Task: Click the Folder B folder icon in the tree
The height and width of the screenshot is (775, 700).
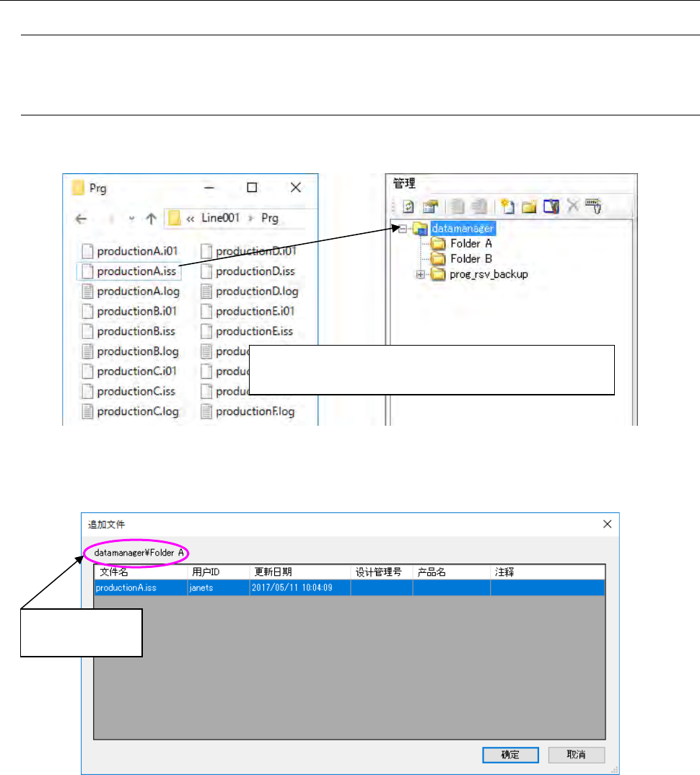Action: tap(438, 258)
